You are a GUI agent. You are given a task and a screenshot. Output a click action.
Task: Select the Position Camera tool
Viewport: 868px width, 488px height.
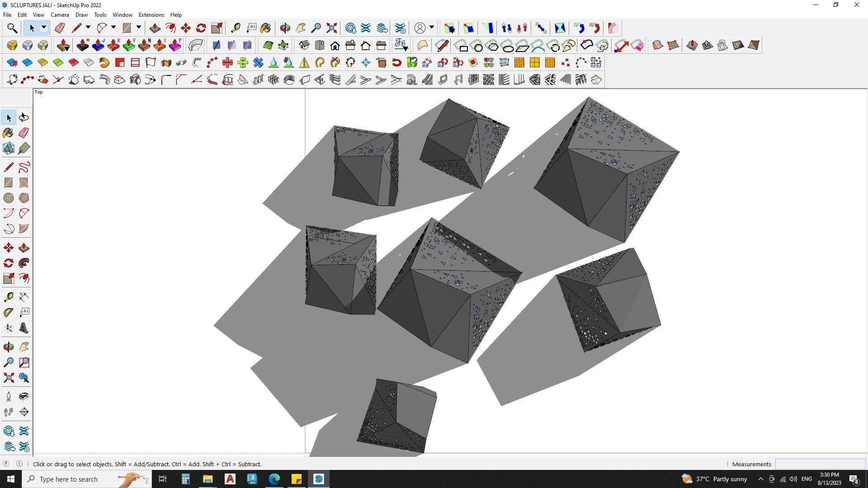8,397
